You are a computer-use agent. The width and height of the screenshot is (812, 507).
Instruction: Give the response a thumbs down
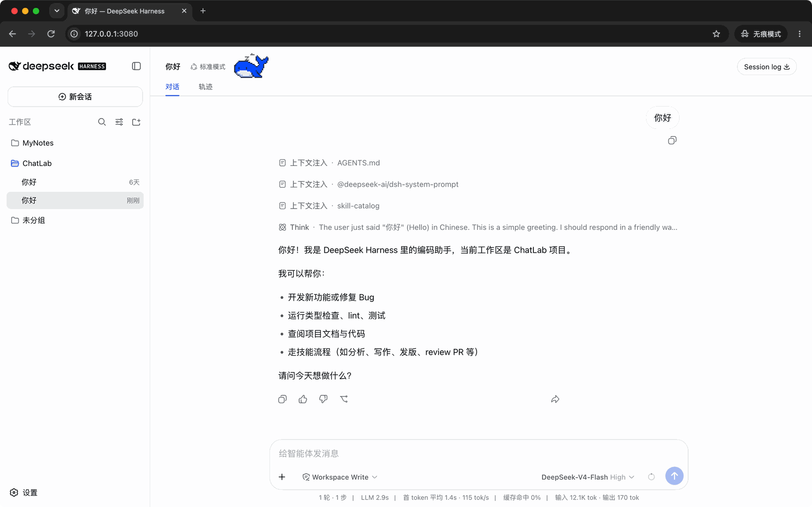click(323, 399)
